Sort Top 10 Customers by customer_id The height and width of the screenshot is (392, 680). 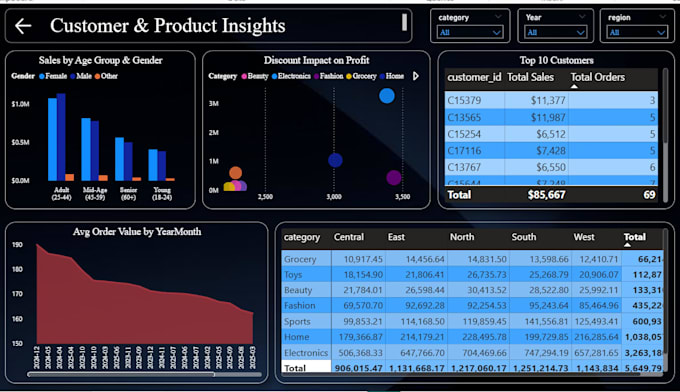tap(474, 77)
